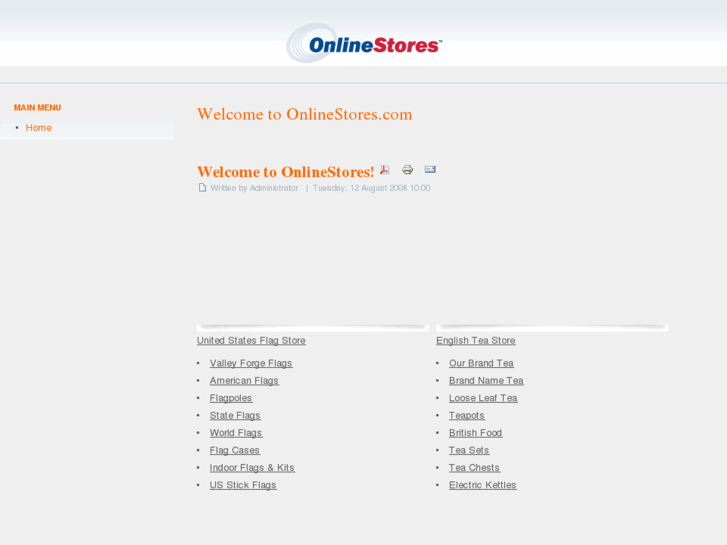Click the MAIN MENU heading
The width and height of the screenshot is (727, 545).
(x=38, y=108)
